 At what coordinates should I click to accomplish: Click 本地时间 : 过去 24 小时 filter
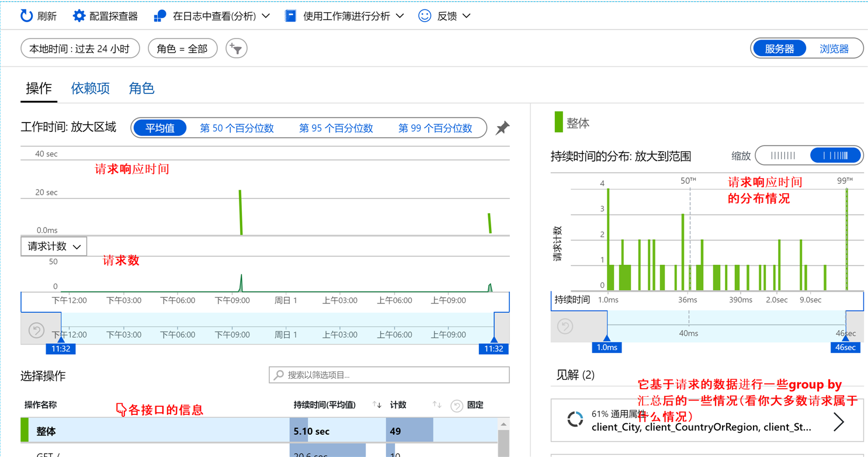[80, 49]
